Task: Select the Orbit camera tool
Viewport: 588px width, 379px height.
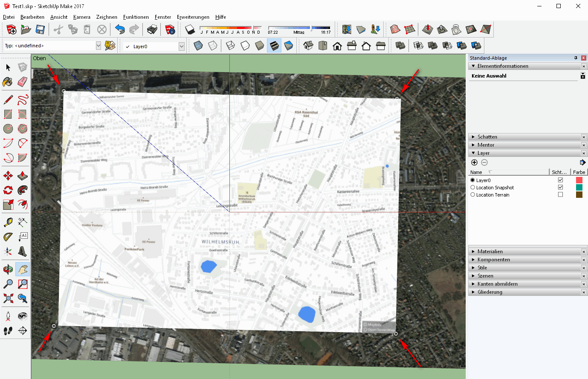Action: tap(8, 269)
